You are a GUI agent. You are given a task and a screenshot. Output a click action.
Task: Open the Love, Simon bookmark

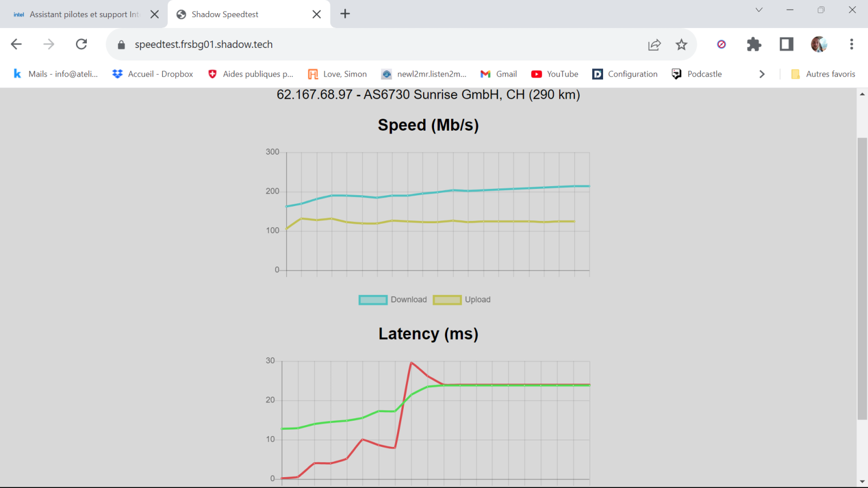[x=337, y=74]
